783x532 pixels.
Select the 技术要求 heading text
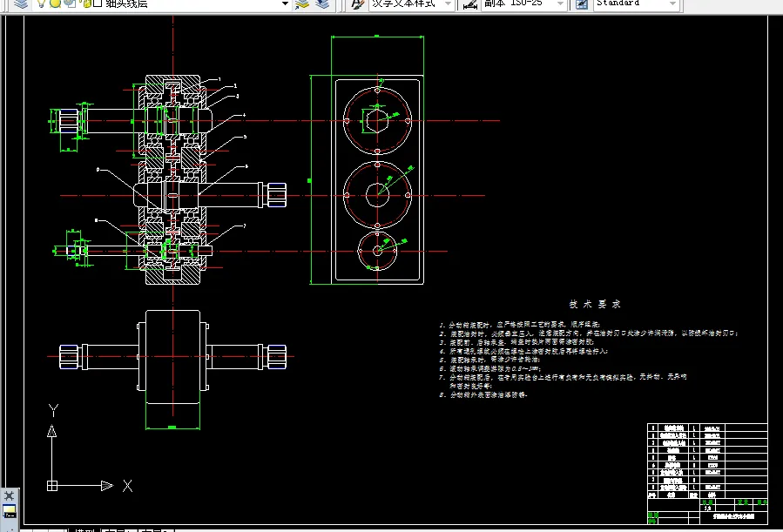pos(595,304)
